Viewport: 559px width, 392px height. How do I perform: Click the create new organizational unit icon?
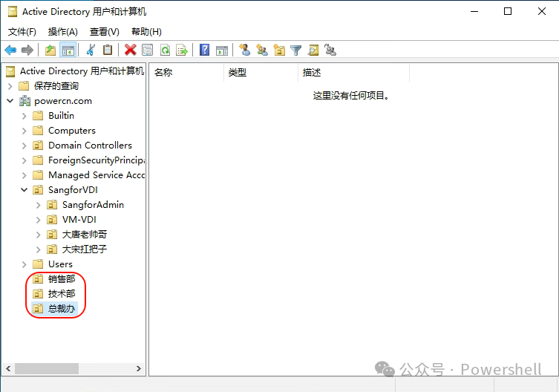point(279,50)
